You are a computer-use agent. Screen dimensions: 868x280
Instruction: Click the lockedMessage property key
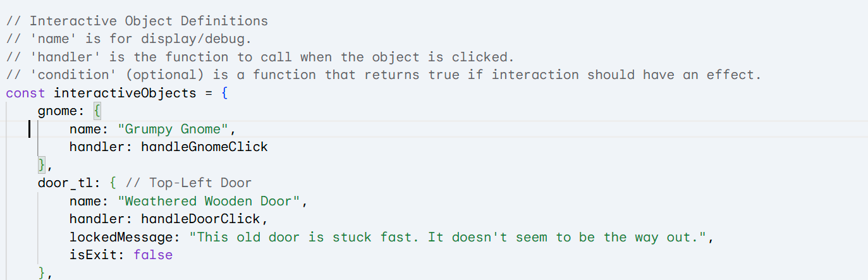tap(125, 238)
